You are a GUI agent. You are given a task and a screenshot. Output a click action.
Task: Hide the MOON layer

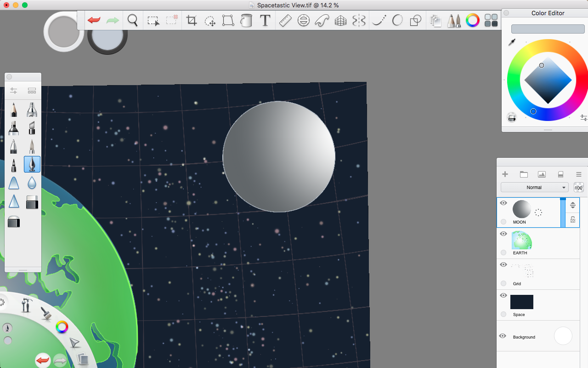click(x=503, y=203)
